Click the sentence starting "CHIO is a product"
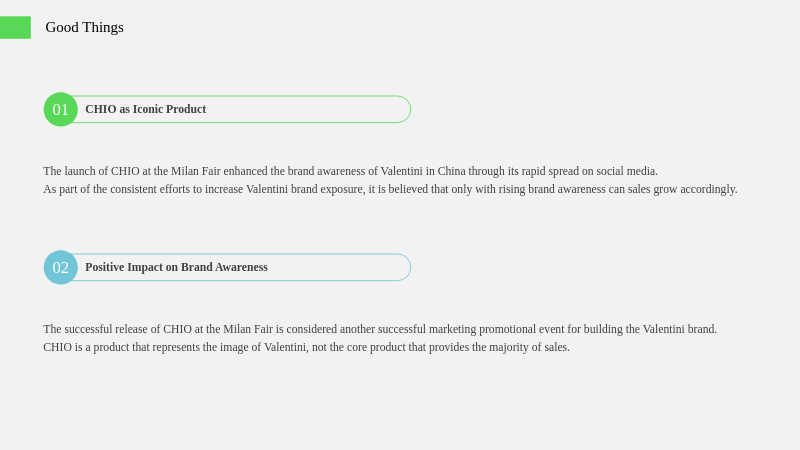Image resolution: width=800 pixels, height=450 pixels. 307,347
